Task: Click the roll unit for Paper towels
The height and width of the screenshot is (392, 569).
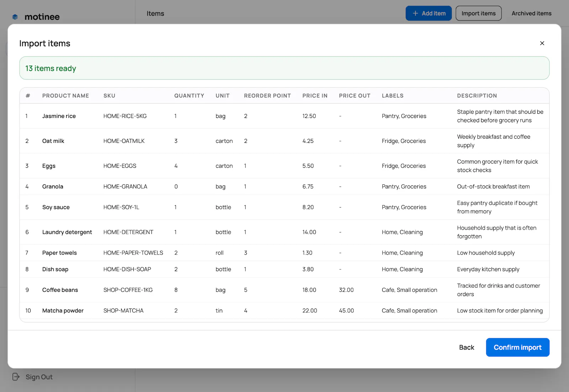Action: coord(219,253)
